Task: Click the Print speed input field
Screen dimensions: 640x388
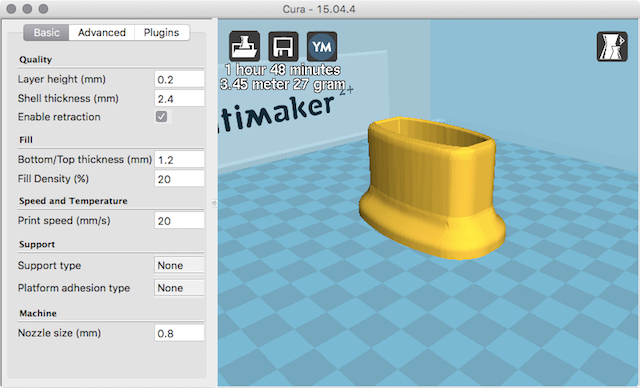Action: (x=179, y=221)
